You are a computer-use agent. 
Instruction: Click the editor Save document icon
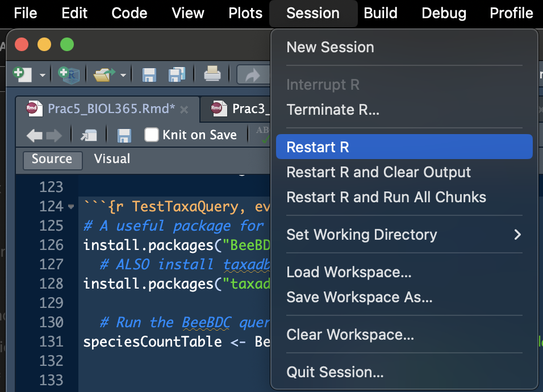pyautogui.click(x=124, y=135)
